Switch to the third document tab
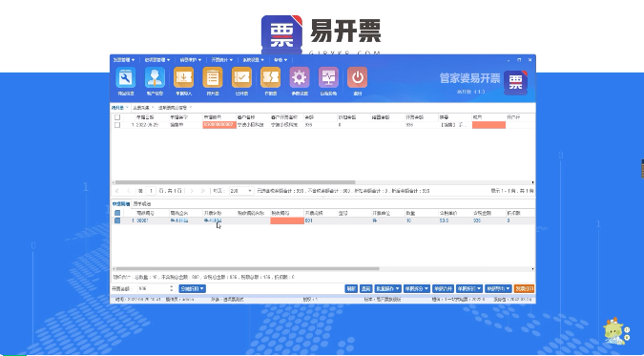The width and height of the screenshot is (644, 356). coord(173,108)
